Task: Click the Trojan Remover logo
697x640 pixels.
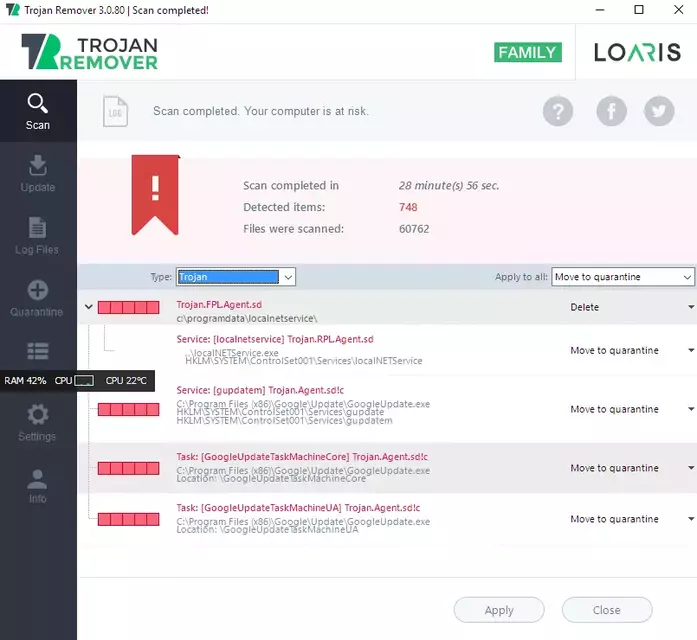Action: pyautogui.click(x=89, y=52)
